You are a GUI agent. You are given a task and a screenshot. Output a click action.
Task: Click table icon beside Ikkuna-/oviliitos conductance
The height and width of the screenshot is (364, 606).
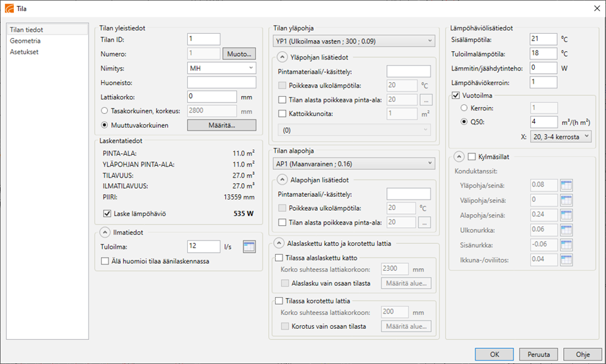click(567, 260)
